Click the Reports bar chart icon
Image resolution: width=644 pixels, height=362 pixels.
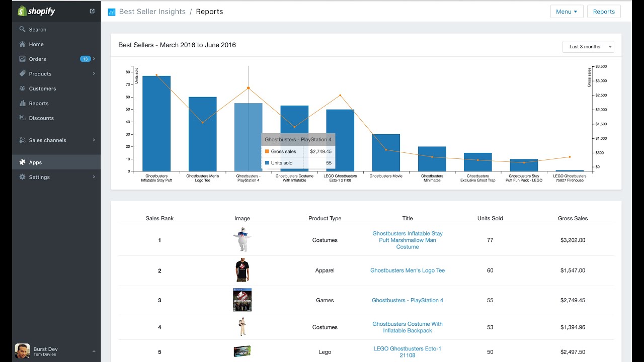pyautogui.click(x=22, y=103)
